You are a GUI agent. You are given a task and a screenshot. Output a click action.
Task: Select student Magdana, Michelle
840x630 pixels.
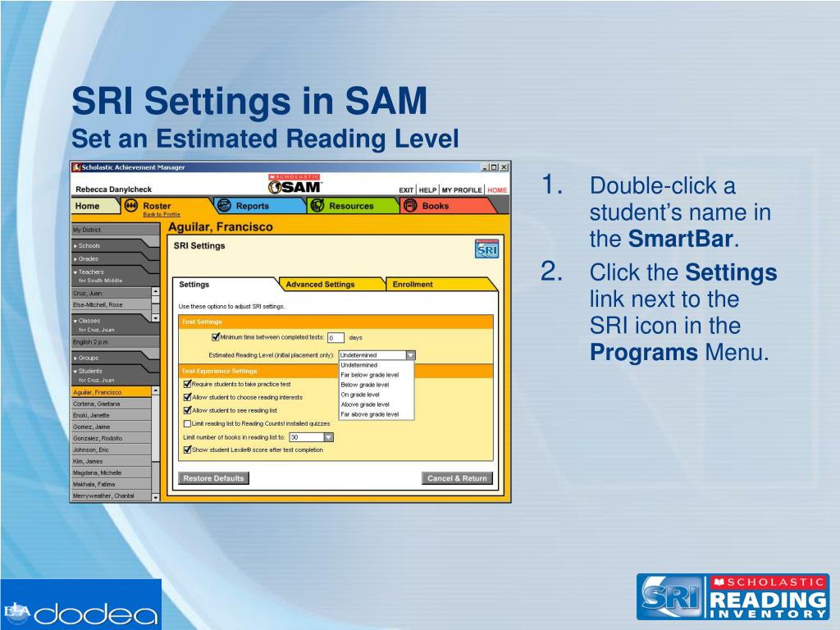[111, 473]
